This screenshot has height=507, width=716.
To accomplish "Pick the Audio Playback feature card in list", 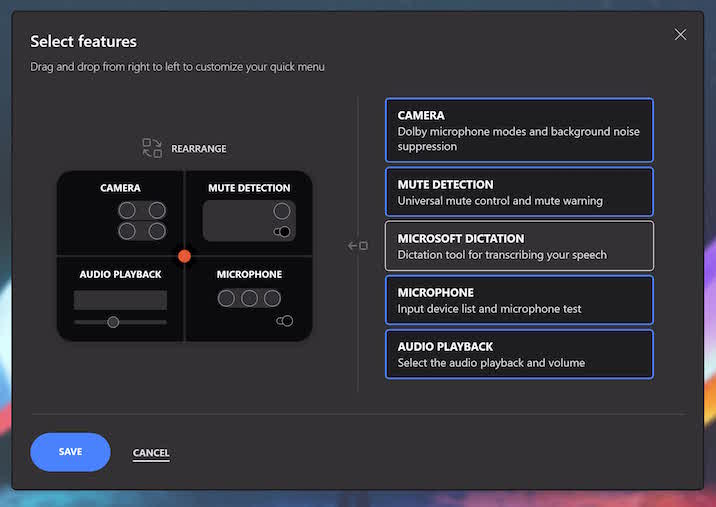I will (x=519, y=354).
